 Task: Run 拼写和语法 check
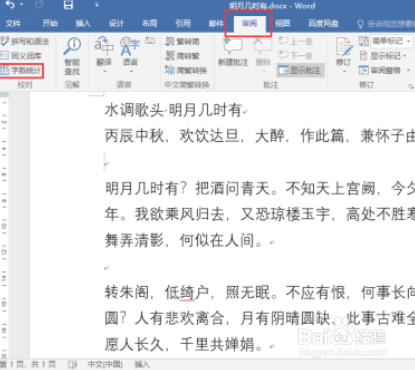pos(25,41)
